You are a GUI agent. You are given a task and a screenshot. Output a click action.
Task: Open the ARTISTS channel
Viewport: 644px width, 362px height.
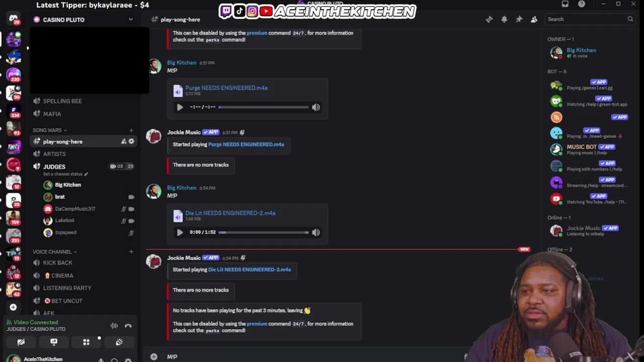tap(54, 154)
